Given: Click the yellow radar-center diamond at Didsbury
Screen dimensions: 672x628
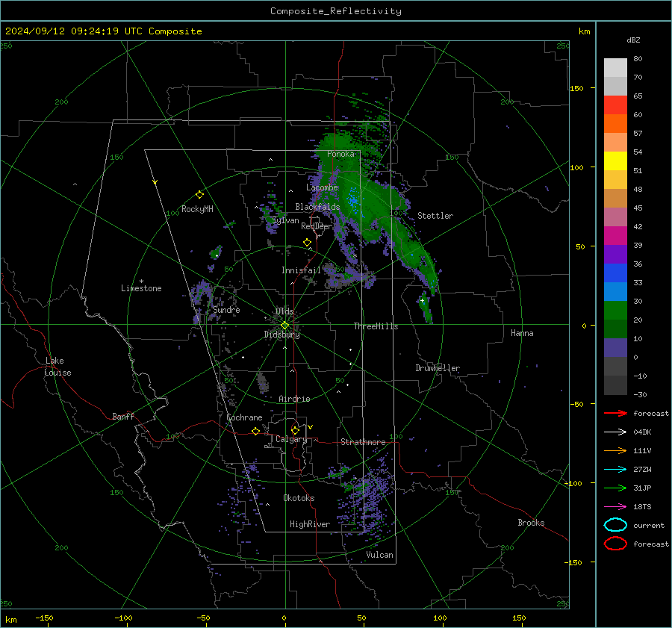Looking at the screenshot, I should (x=285, y=326).
